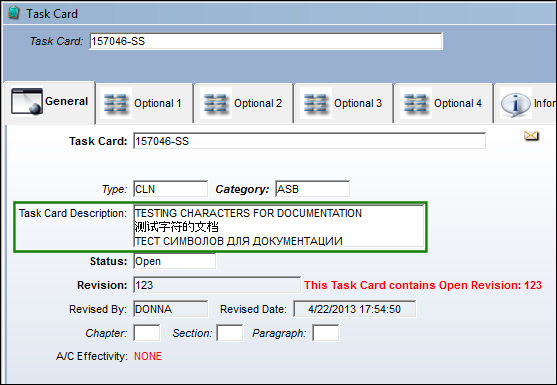This screenshot has width=557, height=385.
Task: Click the empty Chapter field
Action: pos(147,333)
